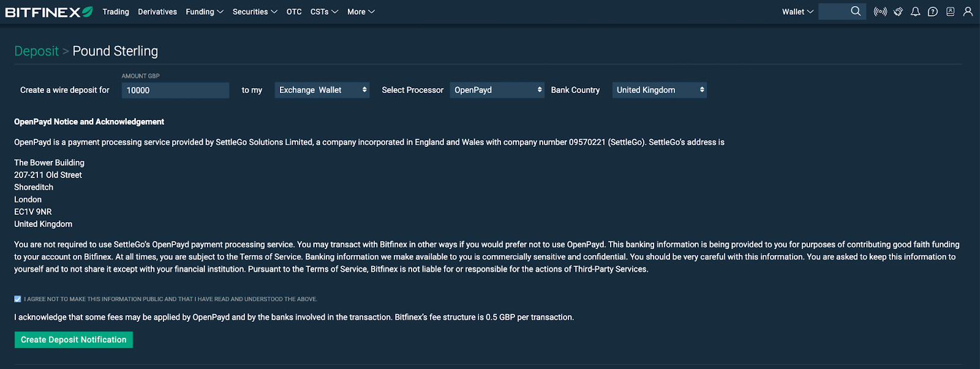The width and height of the screenshot is (980, 369).
Task: Click the agreement label 'I AGREE NOT TO MAKE...'
Action: 170,299
